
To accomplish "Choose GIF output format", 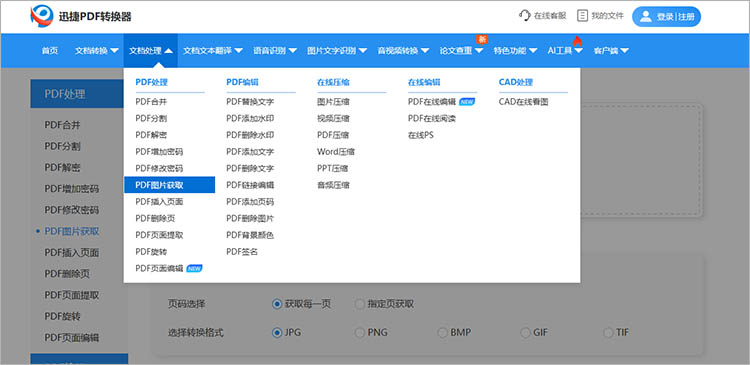I will coord(525,332).
